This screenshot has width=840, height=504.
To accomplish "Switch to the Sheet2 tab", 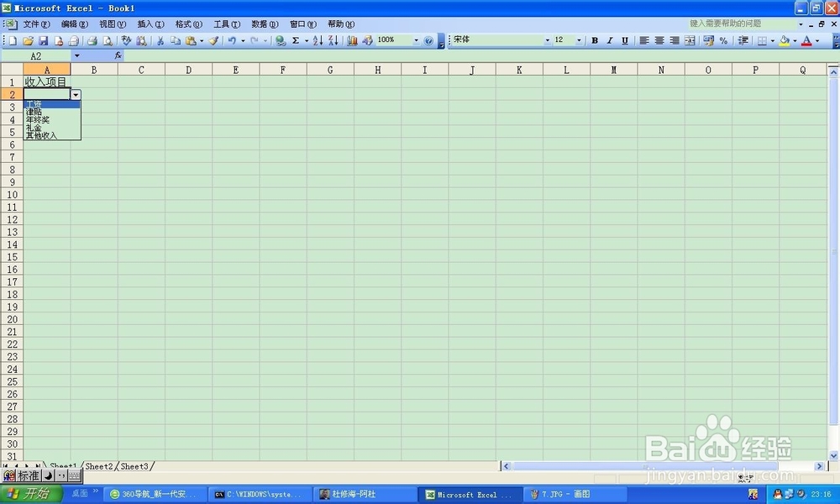I will pos(99,466).
